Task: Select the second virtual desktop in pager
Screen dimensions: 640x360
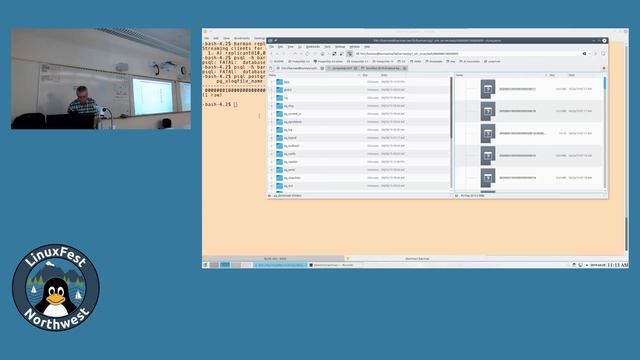Action: [225, 265]
